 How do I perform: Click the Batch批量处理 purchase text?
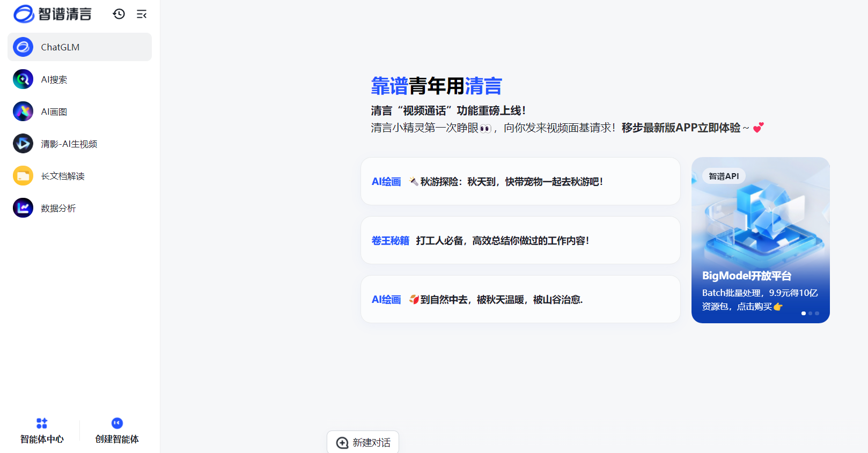(760, 299)
